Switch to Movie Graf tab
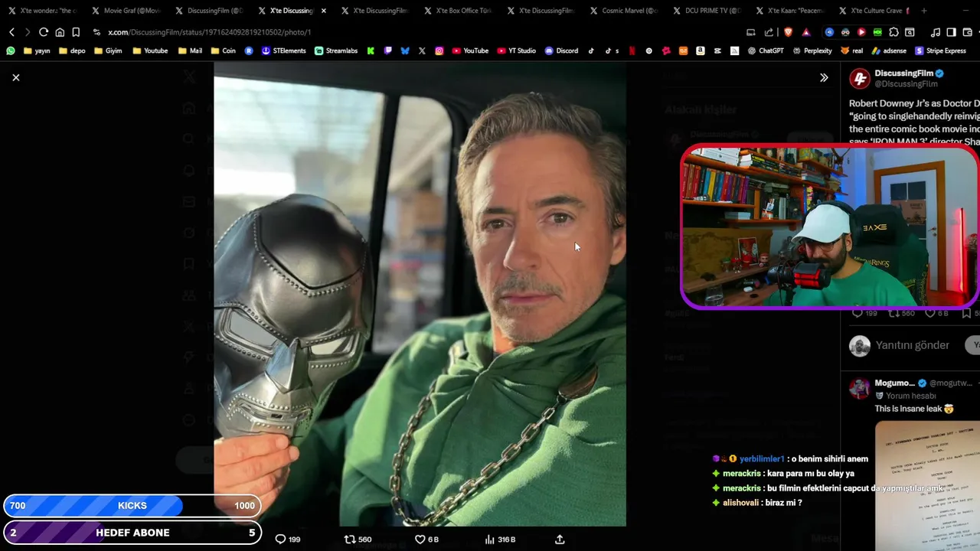The image size is (980, 551). (126, 11)
